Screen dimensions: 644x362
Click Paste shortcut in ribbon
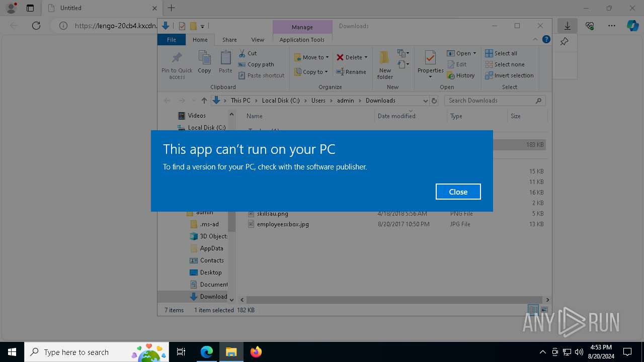point(261,75)
